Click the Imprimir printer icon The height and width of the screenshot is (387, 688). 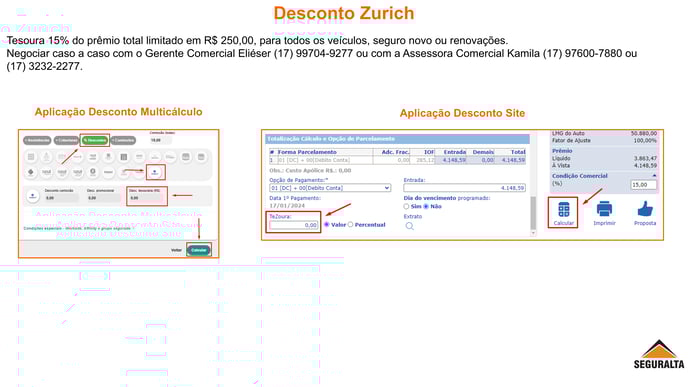coord(604,209)
